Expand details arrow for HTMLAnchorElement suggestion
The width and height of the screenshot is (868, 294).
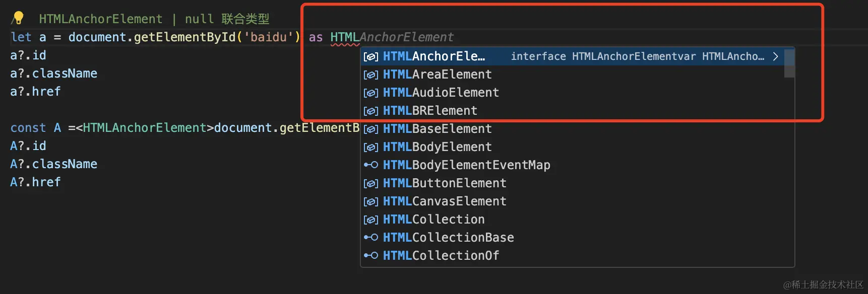pyautogui.click(x=775, y=56)
